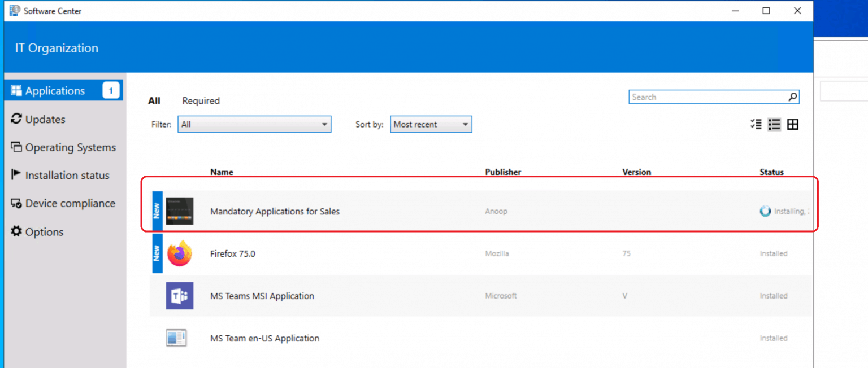Open Updates in the sidebar
Viewport: 868px width, 368px height.
45,119
